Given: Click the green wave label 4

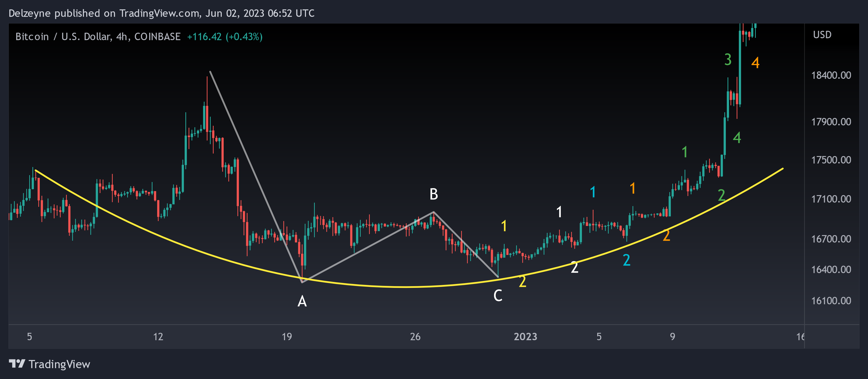Looking at the screenshot, I should tap(737, 138).
